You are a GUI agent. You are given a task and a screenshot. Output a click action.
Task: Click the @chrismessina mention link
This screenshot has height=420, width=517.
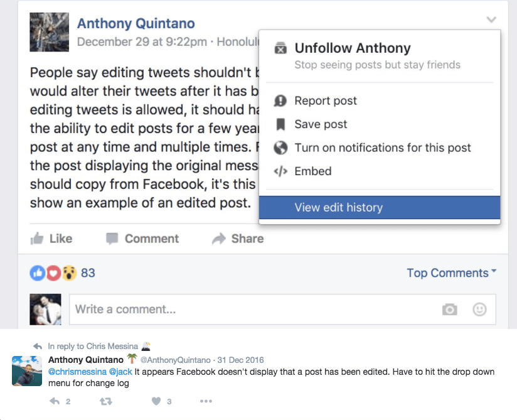click(x=71, y=372)
